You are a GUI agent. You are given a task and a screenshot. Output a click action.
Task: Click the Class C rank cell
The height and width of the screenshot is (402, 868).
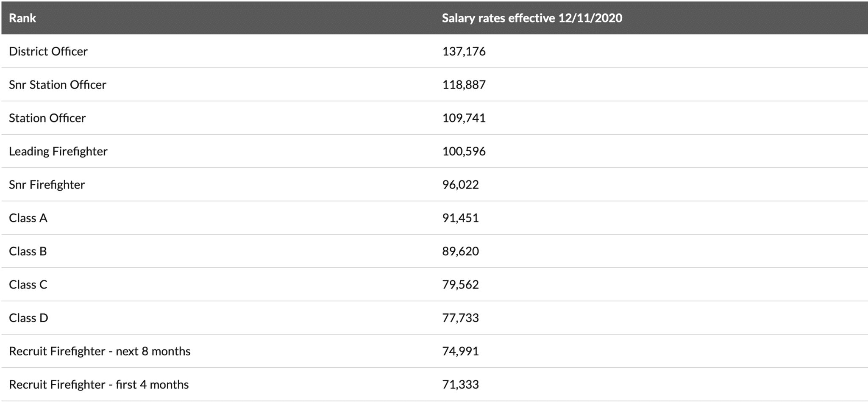[x=28, y=285]
